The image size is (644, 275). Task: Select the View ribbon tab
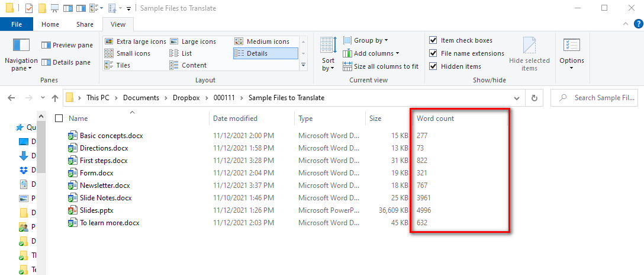118,24
